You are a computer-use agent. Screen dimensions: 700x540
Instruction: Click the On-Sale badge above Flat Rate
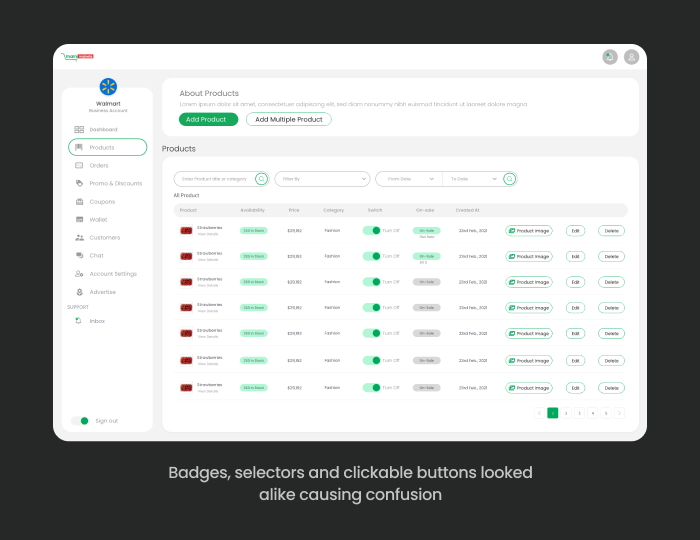click(x=427, y=231)
